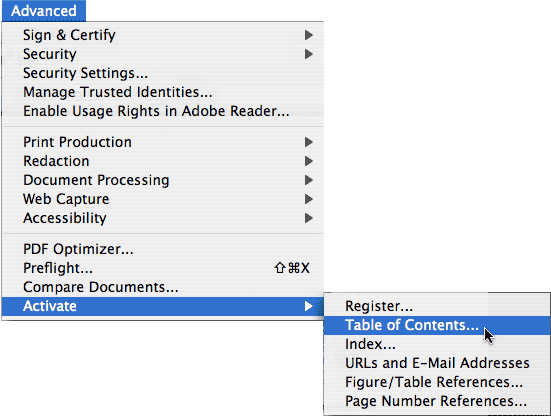Activate Table of Contents entry
The width and height of the screenshot is (551, 416).
coord(437,325)
